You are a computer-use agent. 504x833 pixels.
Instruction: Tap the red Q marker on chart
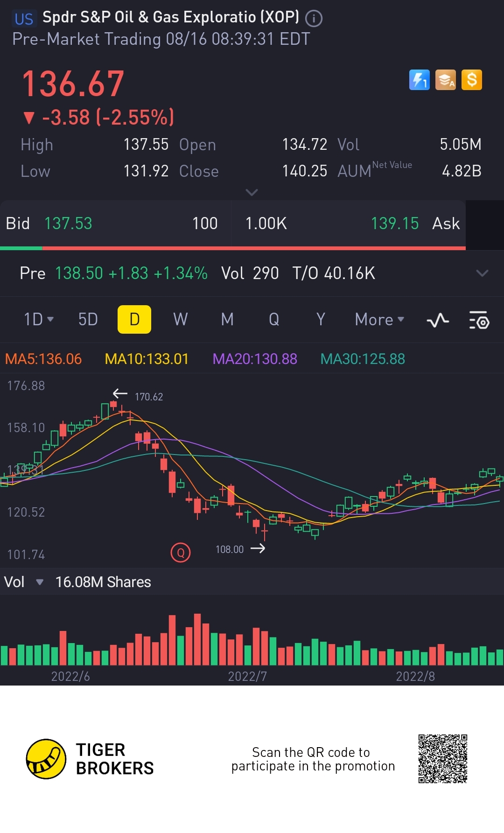click(181, 553)
